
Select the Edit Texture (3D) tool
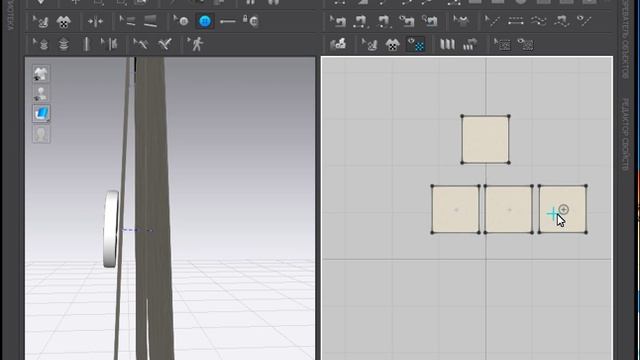click(40, 21)
